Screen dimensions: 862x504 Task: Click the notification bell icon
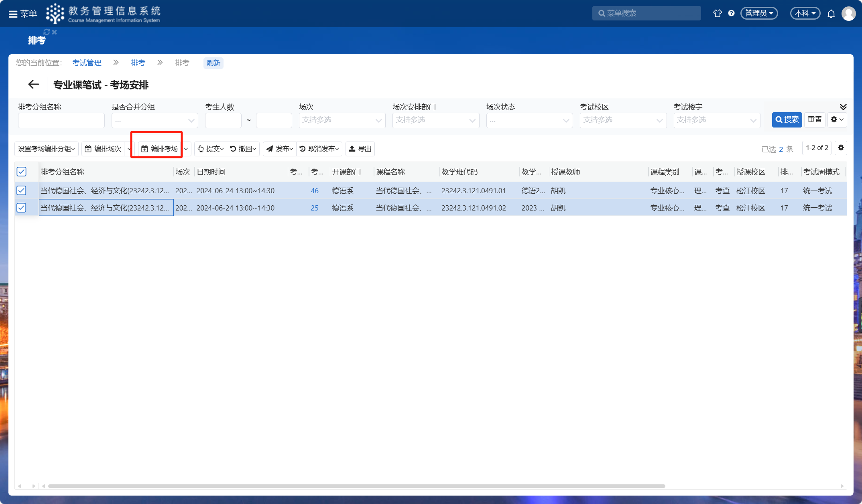[x=831, y=14]
